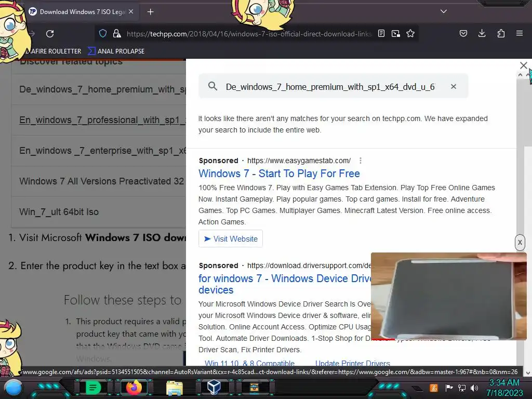Select 'Windows 7 All Versions Preactivated' topic
532x399 pixels.
pyautogui.click(x=99, y=181)
